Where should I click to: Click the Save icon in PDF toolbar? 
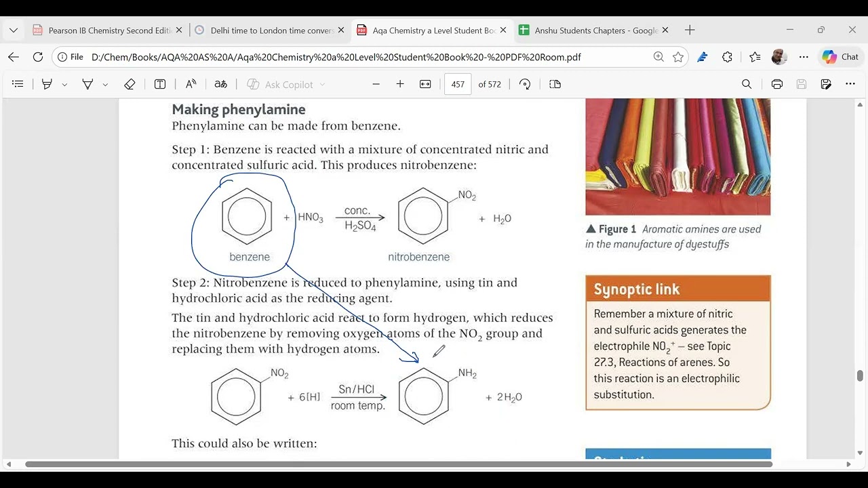click(802, 84)
